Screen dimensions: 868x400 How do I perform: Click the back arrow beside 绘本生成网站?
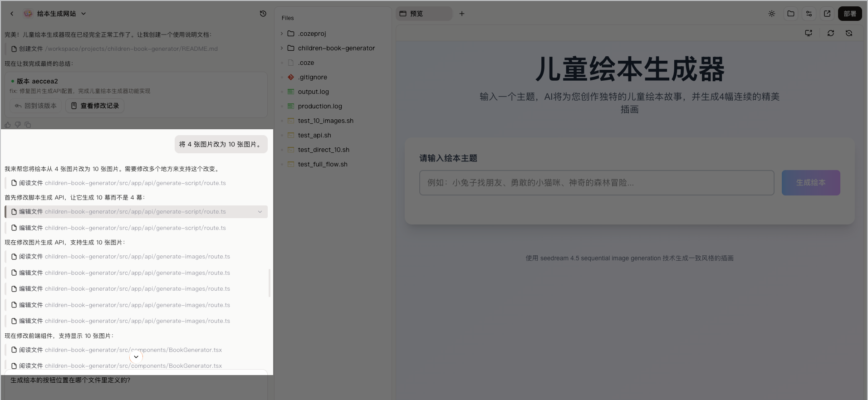(12, 14)
